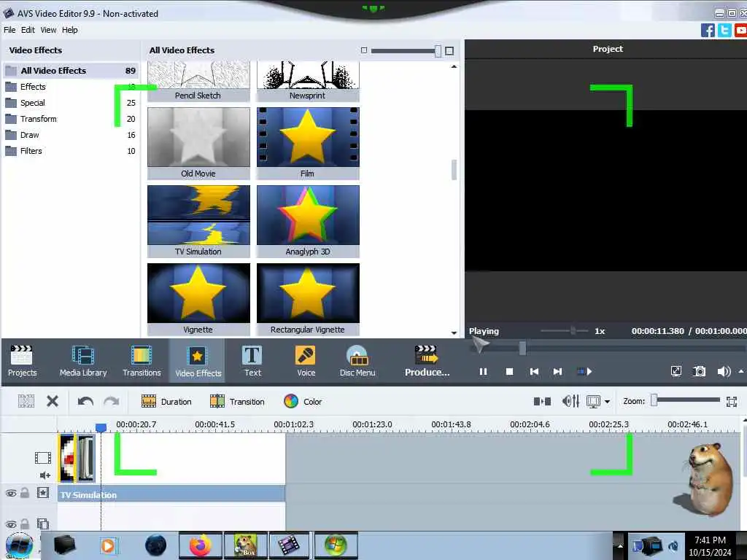Screen dimensions: 747x560
Task: Open the File menu
Action: (9, 29)
